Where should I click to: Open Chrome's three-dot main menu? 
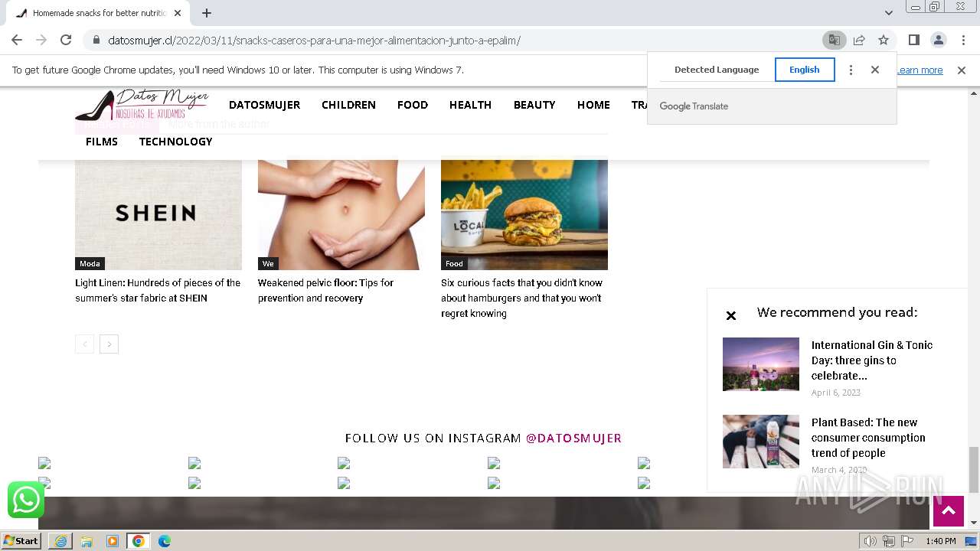point(963,40)
